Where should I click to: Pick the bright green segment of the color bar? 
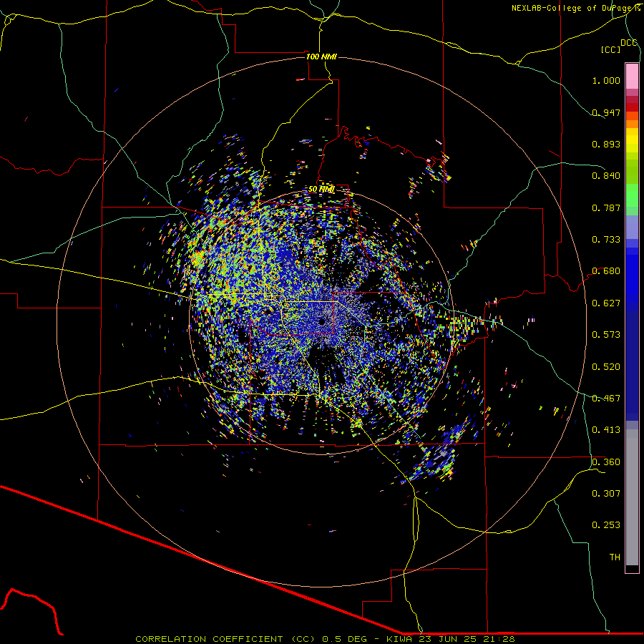(632, 195)
